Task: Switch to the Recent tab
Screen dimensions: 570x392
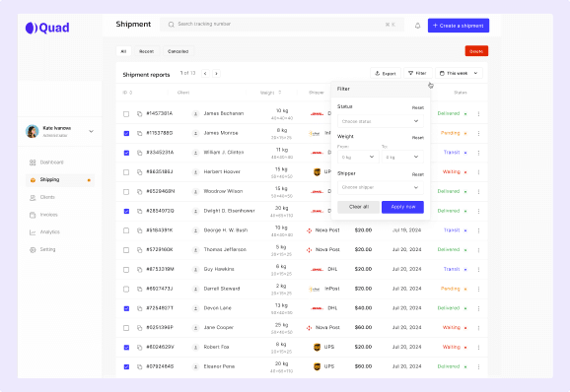Action: [147, 51]
